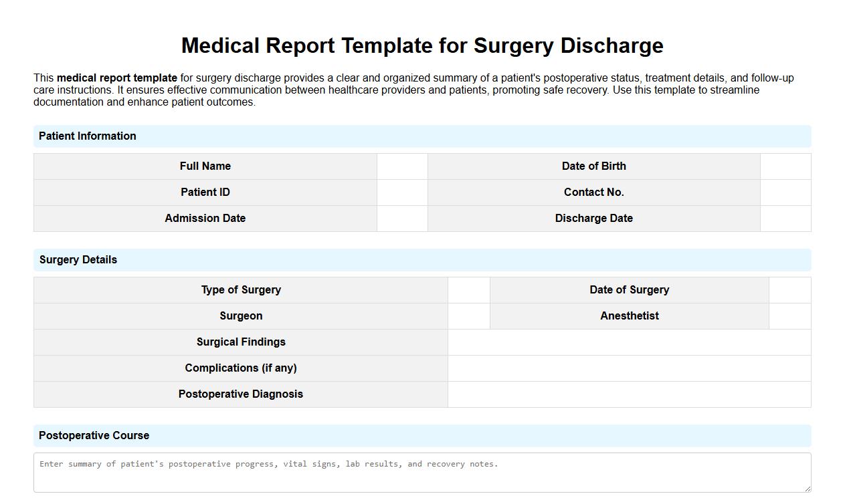845x504 pixels.
Task: Click the Surgery Details section header
Action: tap(78, 259)
